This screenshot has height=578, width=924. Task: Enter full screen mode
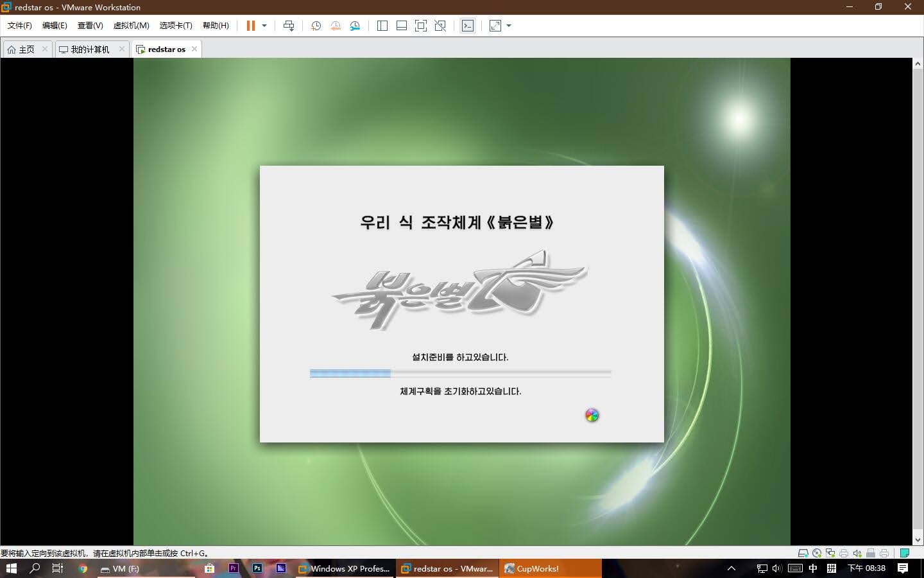(421, 26)
